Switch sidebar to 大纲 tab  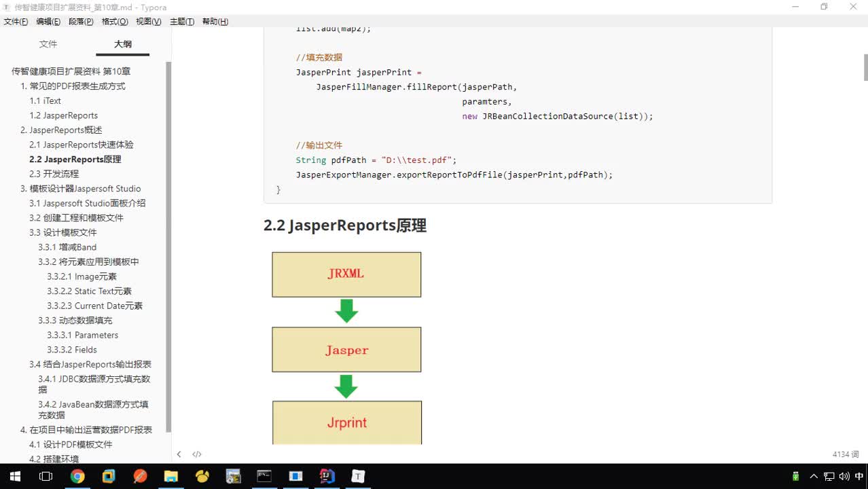click(x=123, y=44)
